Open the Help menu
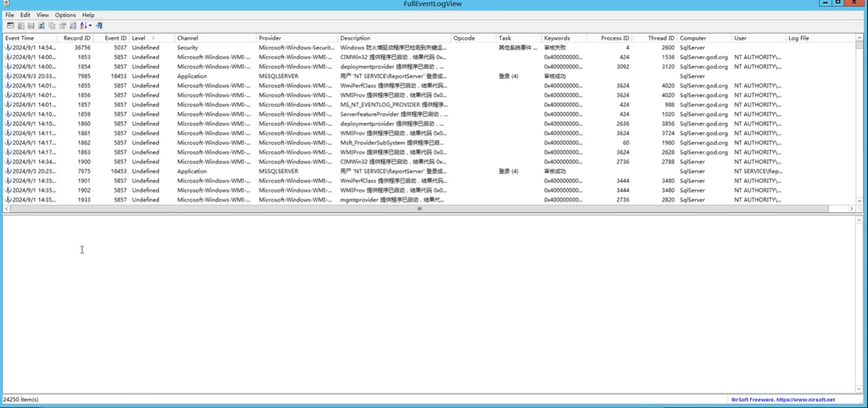 click(x=88, y=15)
